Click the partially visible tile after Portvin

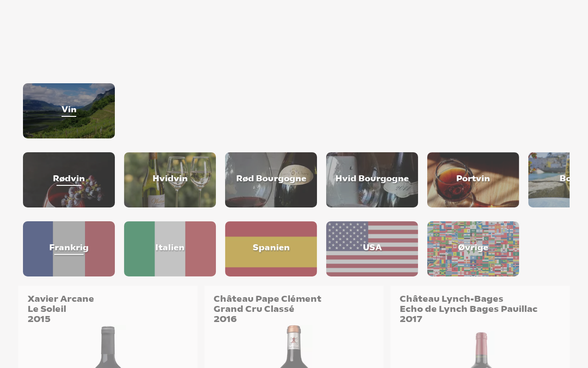(x=549, y=180)
